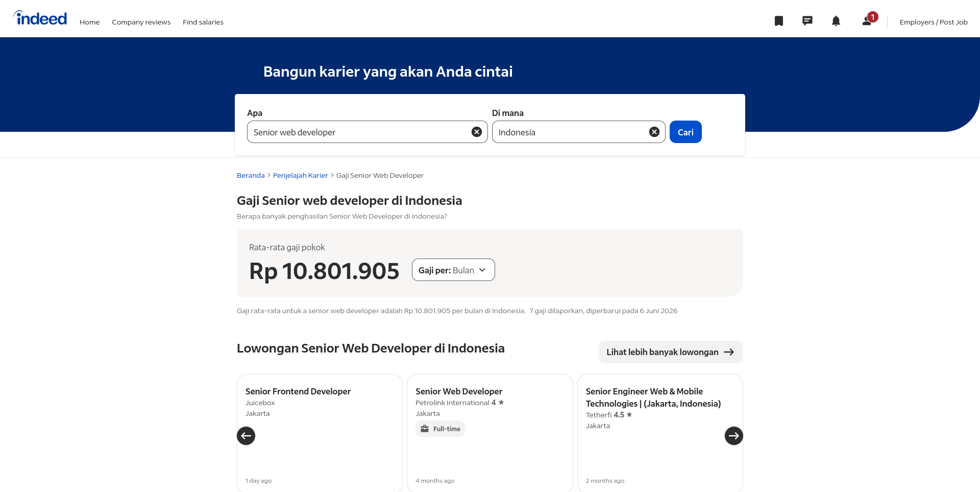980x492 pixels.
Task: Click the Cari search button
Action: coord(685,132)
